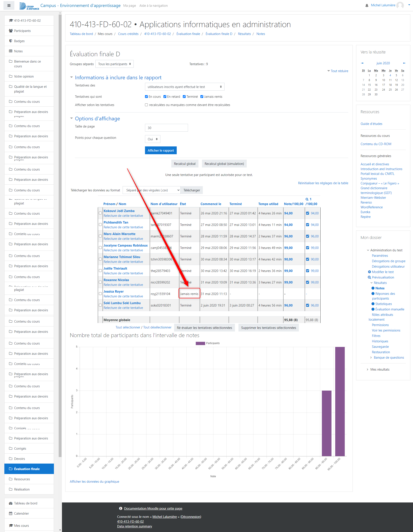Open Badges in the sidebar menu

(x=19, y=41)
